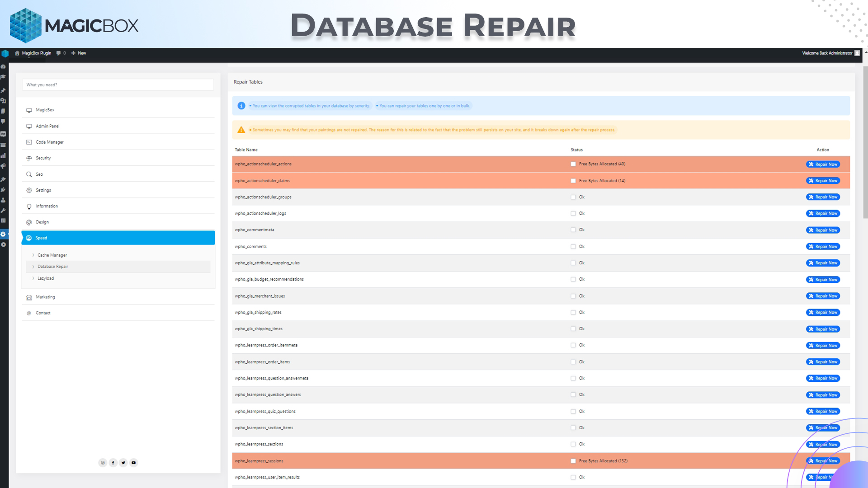The height and width of the screenshot is (488, 868).
Task: Click 'Free Bytes Allocated (40)' status
Action: coord(602,164)
